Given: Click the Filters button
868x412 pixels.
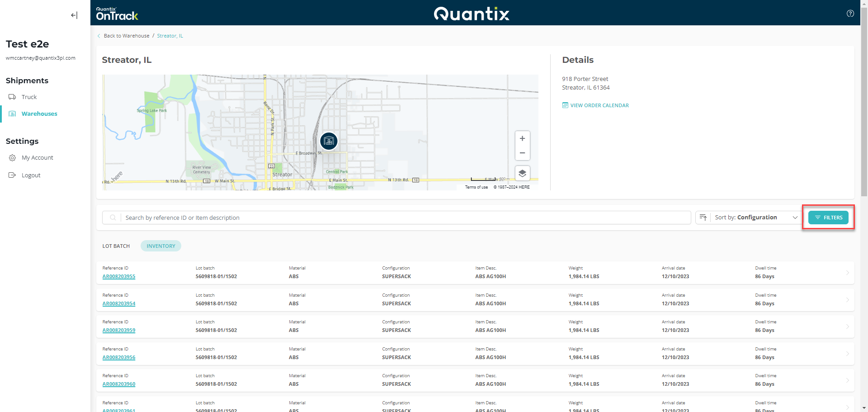Looking at the screenshot, I should click(828, 218).
